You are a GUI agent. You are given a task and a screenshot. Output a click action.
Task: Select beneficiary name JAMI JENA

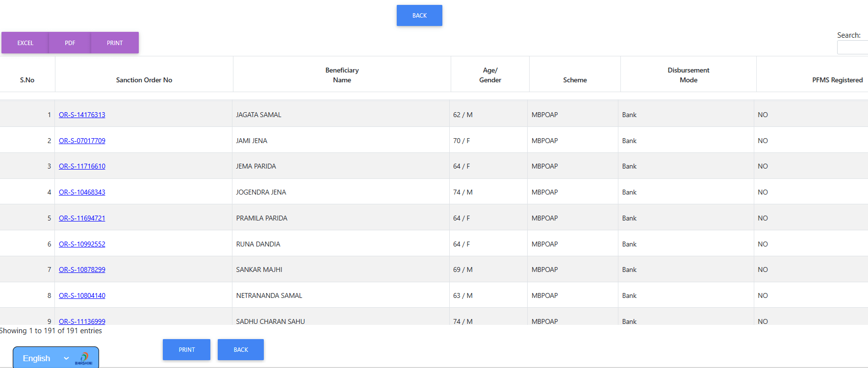click(252, 141)
